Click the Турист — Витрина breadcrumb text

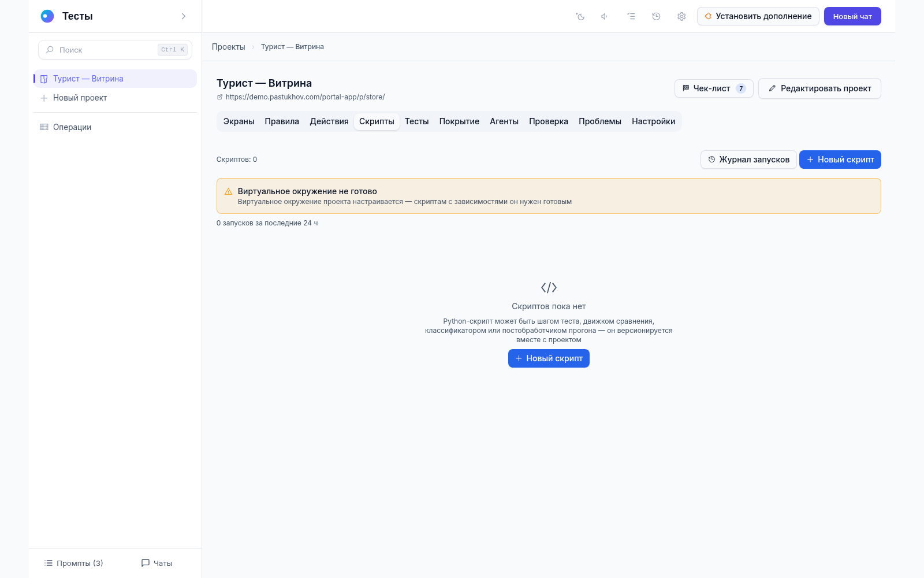pyautogui.click(x=292, y=47)
